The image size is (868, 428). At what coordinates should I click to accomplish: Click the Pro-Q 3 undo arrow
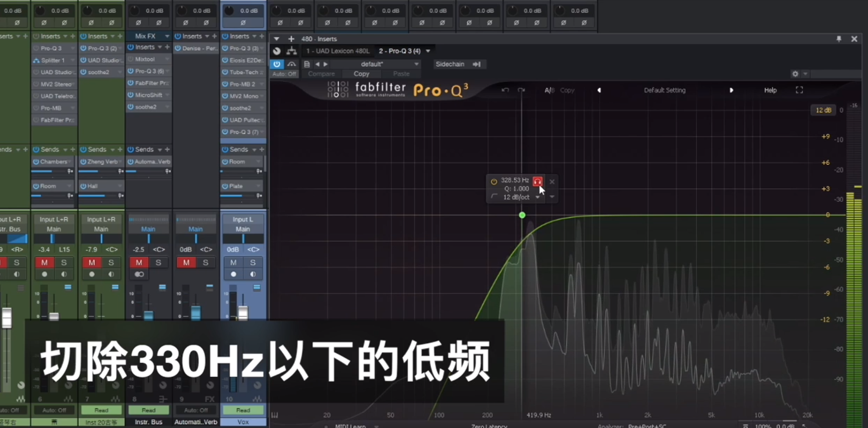coord(505,90)
